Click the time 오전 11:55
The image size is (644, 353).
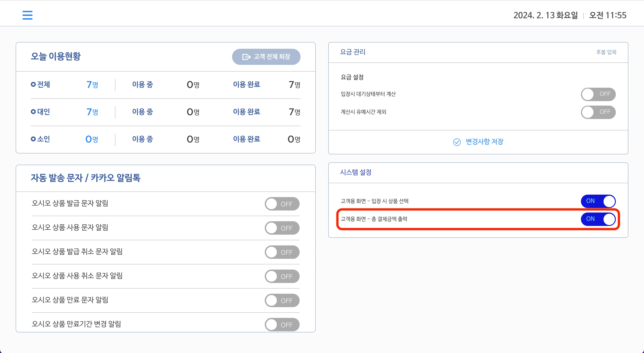[x=608, y=15]
